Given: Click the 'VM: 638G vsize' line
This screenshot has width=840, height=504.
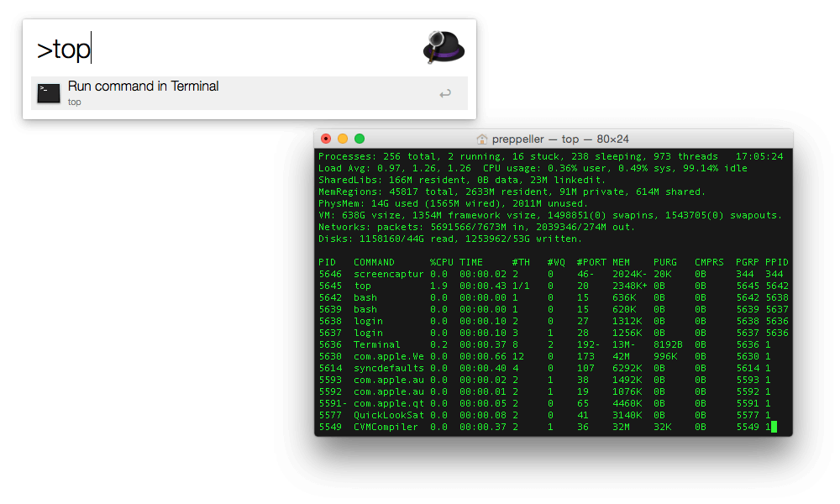Looking at the screenshot, I should click(550, 215).
